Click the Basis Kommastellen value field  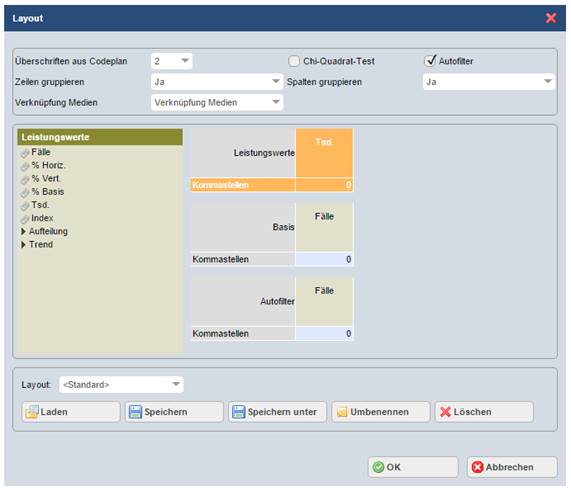(324, 259)
